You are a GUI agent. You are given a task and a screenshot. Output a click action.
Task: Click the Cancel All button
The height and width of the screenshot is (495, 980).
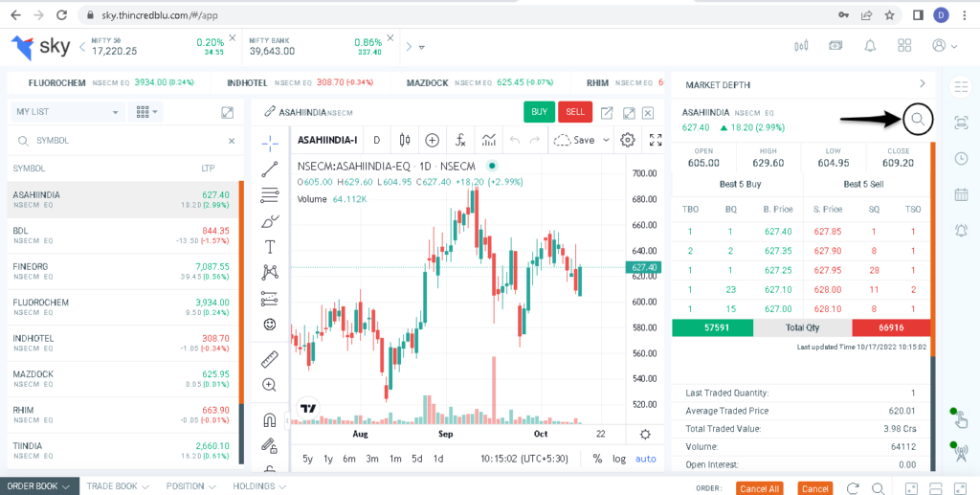[x=759, y=488]
